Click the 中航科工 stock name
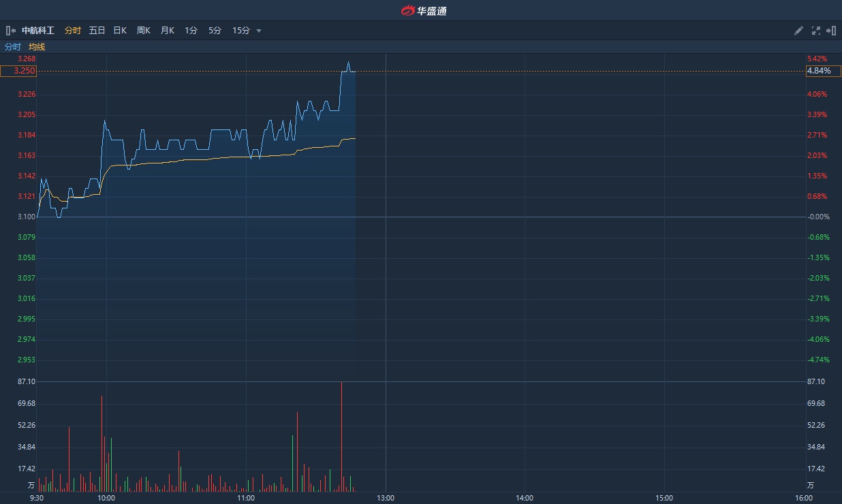This screenshot has width=842, height=504. [x=38, y=31]
